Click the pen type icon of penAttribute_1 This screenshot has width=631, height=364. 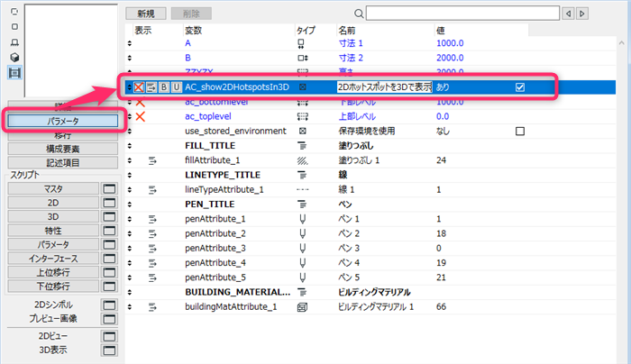tap(303, 219)
